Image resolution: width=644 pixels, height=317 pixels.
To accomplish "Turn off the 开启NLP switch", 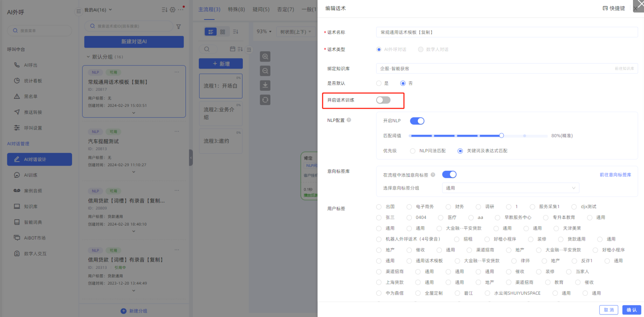I will tap(417, 121).
